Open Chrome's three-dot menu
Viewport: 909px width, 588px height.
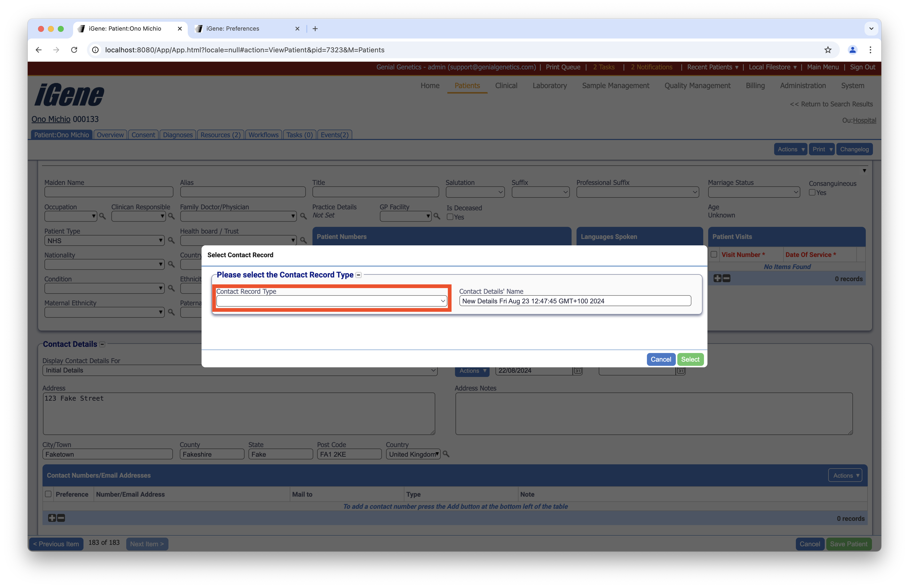870,50
